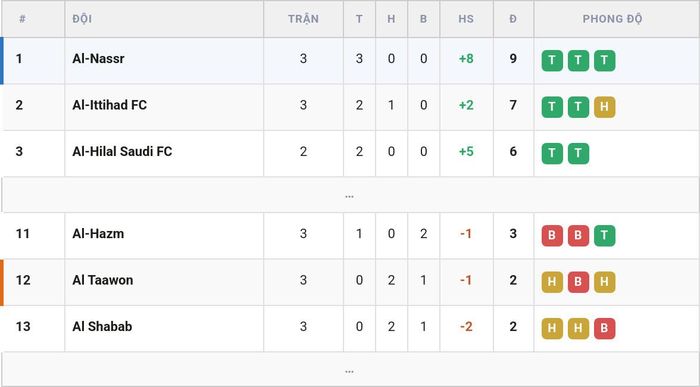The height and width of the screenshot is (387, 700).
Task: Expand hidden rows below Al Shabab
Action: click(x=350, y=370)
